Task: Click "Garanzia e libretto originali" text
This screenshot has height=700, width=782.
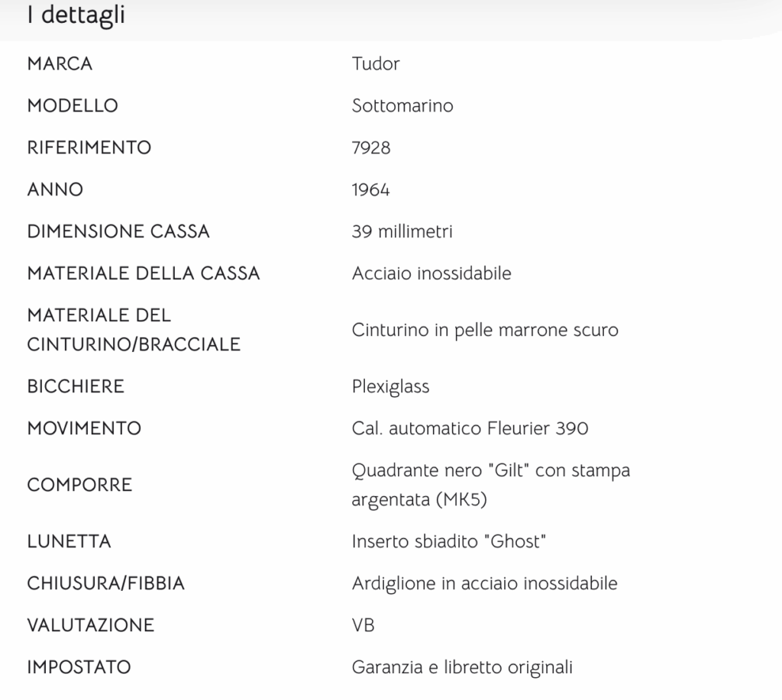Action: (461, 667)
